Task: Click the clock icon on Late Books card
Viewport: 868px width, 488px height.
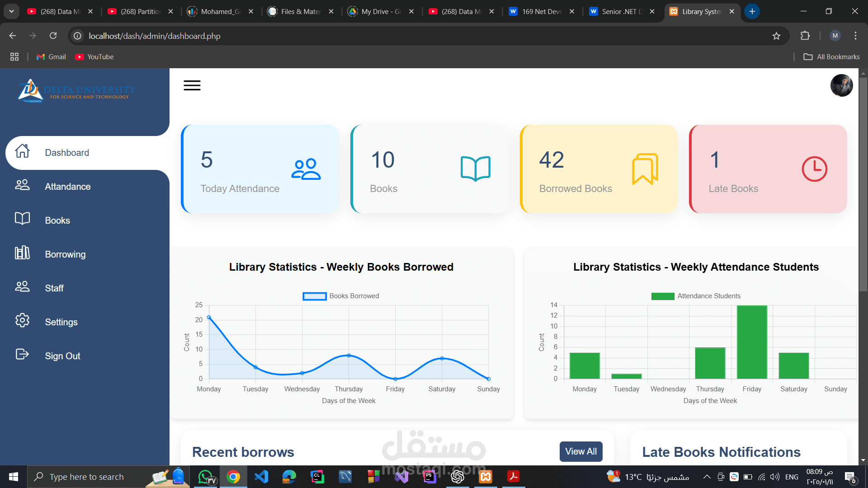Action: click(x=814, y=169)
